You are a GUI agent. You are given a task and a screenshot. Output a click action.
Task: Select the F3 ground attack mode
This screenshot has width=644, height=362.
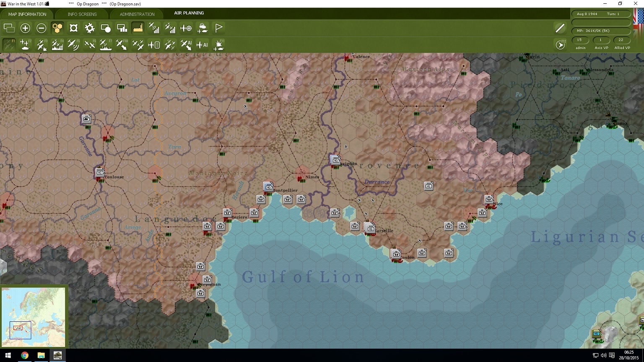click(41, 44)
